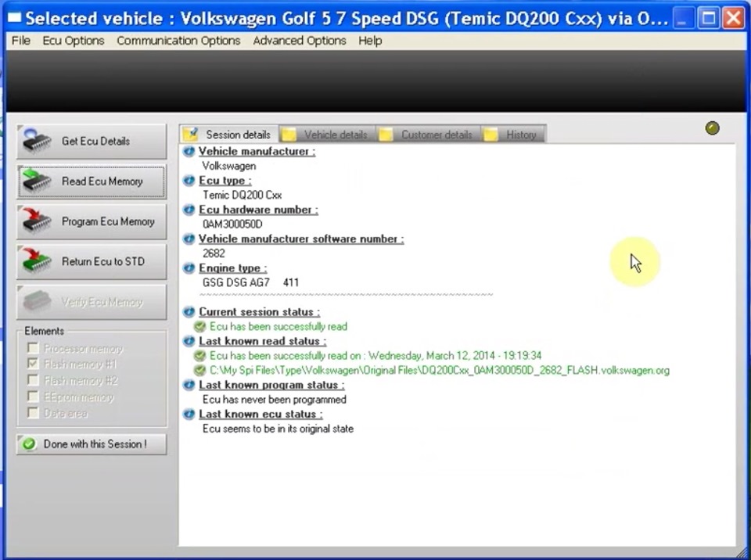751x560 pixels.
Task: Click software number value 2682
Action: [214, 253]
